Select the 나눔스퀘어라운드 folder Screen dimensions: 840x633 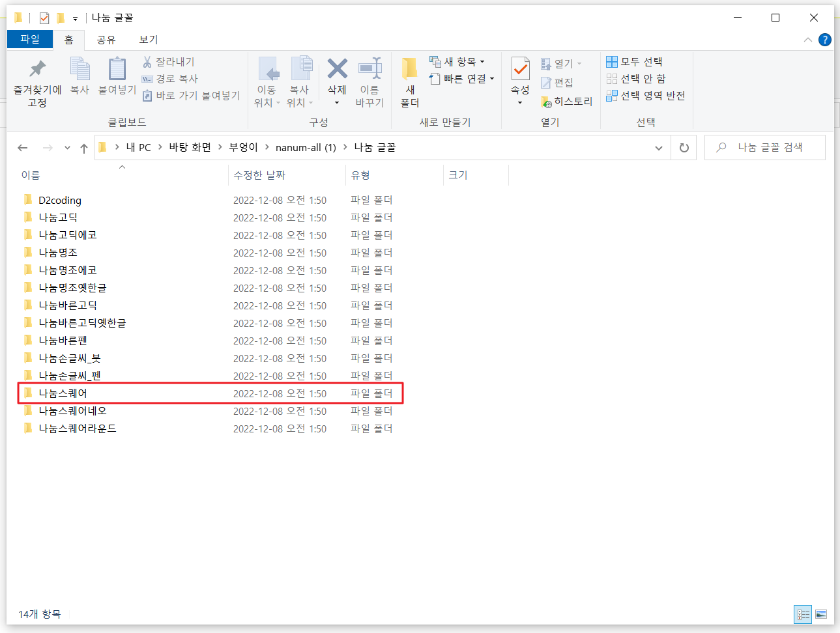coord(78,429)
